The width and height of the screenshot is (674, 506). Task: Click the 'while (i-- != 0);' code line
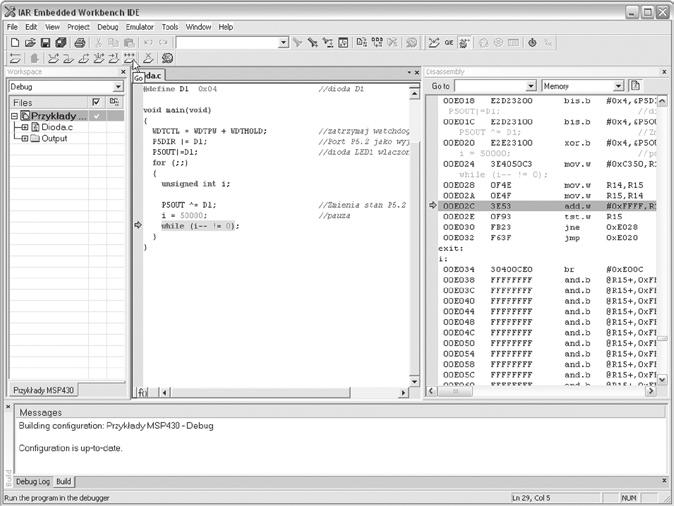pyautogui.click(x=200, y=226)
